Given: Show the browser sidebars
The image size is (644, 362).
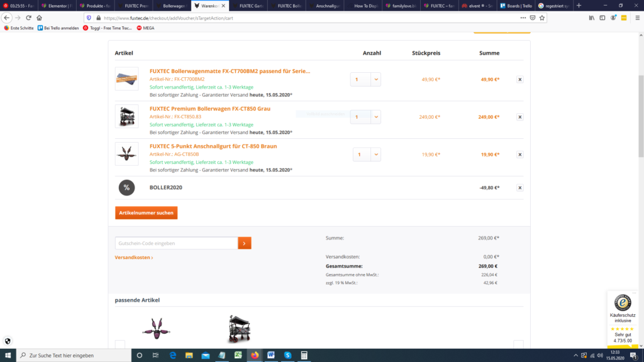Looking at the screenshot, I should point(602,18).
